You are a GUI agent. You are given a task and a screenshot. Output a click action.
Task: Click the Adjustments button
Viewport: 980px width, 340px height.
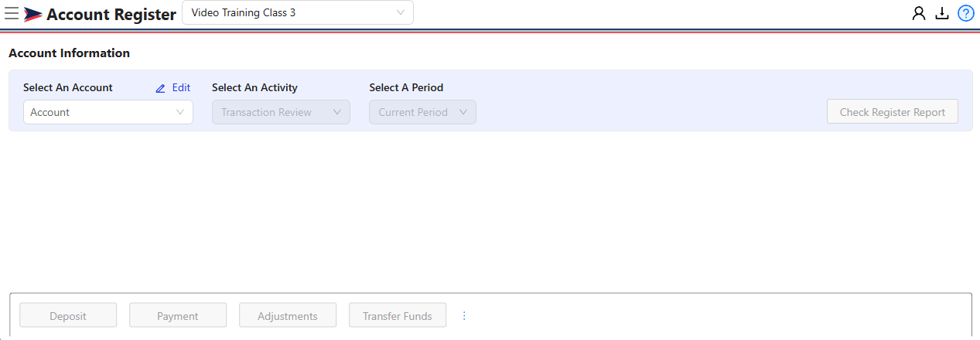click(288, 315)
